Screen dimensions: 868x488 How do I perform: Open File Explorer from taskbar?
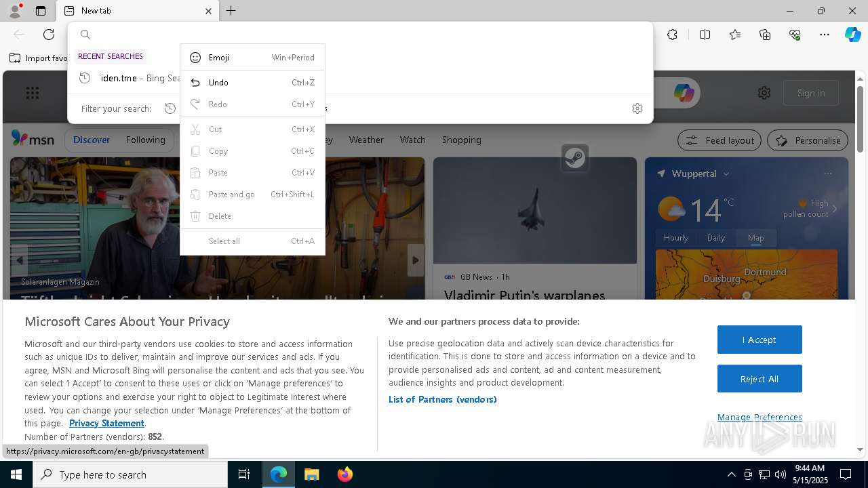tap(311, 474)
